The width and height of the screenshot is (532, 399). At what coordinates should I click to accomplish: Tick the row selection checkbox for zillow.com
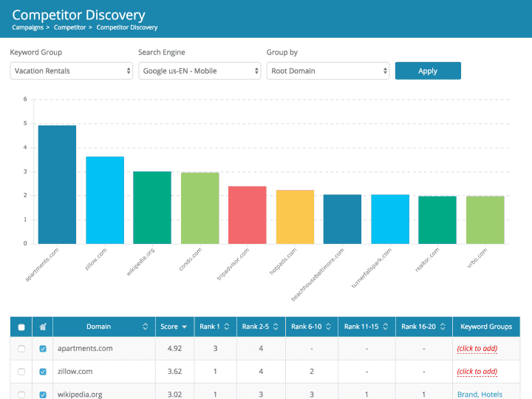21,372
